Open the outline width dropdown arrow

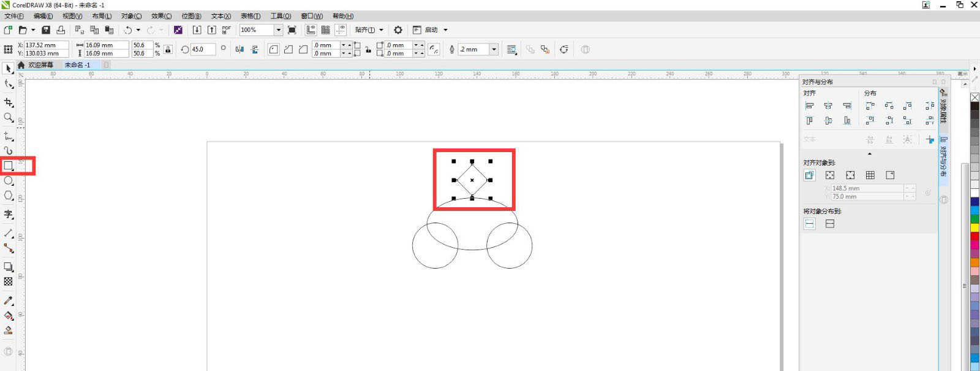pyautogui.click(x=494, y=50)
